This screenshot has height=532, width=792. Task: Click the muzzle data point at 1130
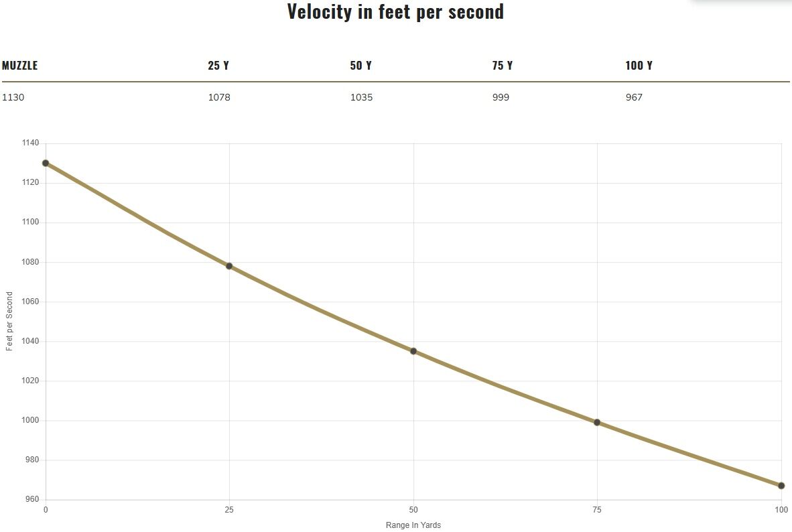pos(46,163)
